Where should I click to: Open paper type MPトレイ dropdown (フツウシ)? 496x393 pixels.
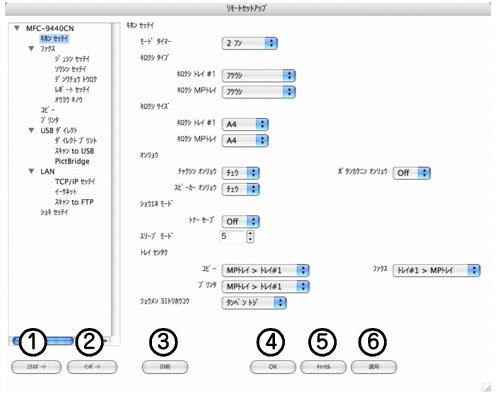pyautogui.click(x=258, y=92)
